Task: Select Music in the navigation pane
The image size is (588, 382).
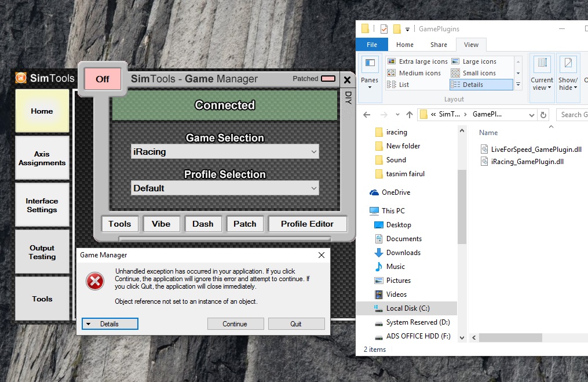Action: [x=395, y=267]
